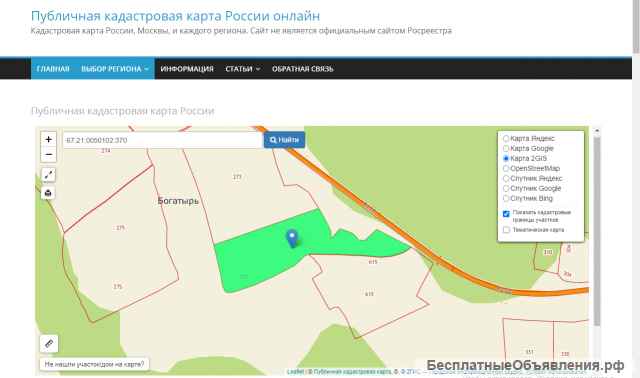Viewport: 640px width, 378px height.
Task: Click the cadastral number search field
Action: point(162,140)
